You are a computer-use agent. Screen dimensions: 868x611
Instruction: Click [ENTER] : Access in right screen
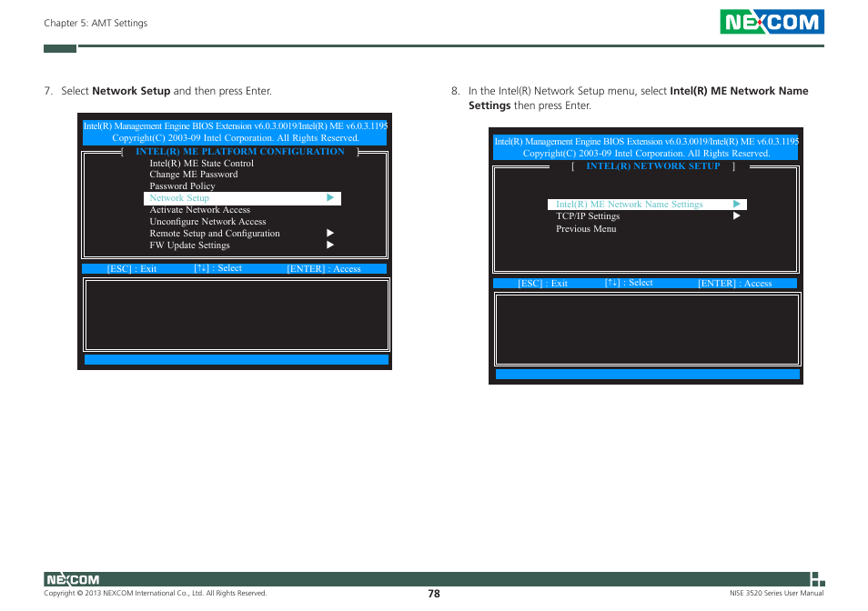point(734,283)
